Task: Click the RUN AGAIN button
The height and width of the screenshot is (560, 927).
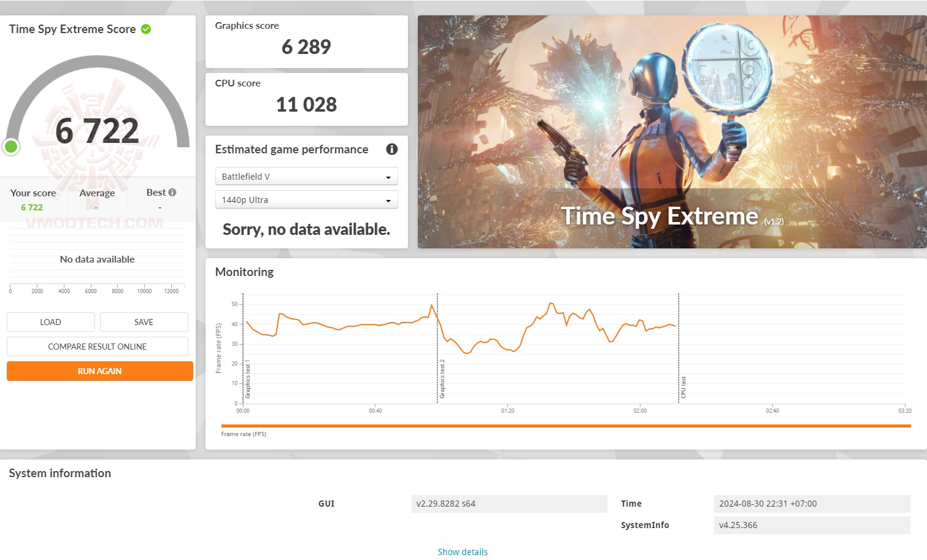Action: point(99,370)
